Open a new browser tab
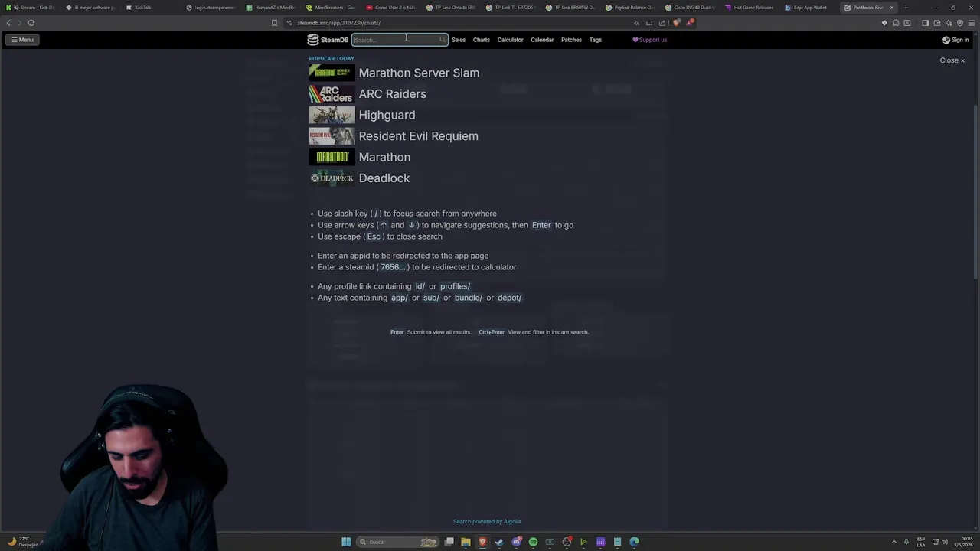 (x=906, y=8)
